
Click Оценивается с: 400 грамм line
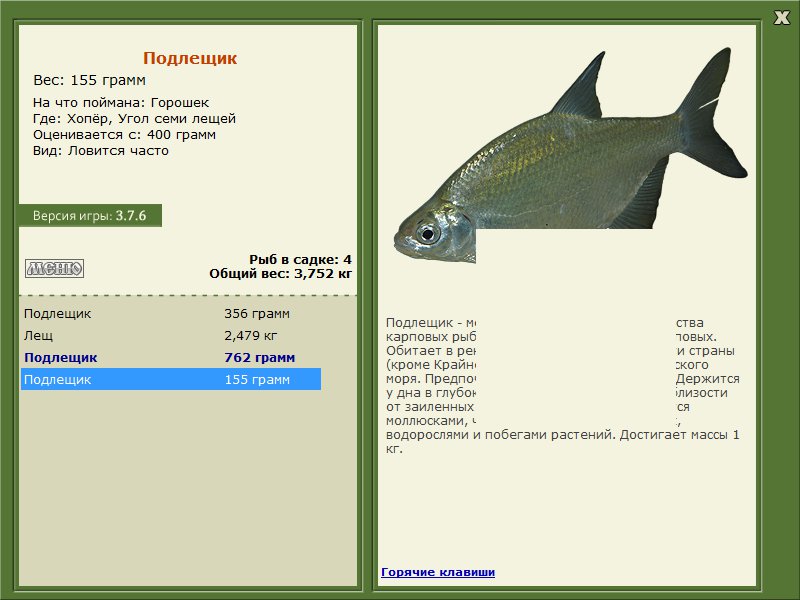(124, 135)
